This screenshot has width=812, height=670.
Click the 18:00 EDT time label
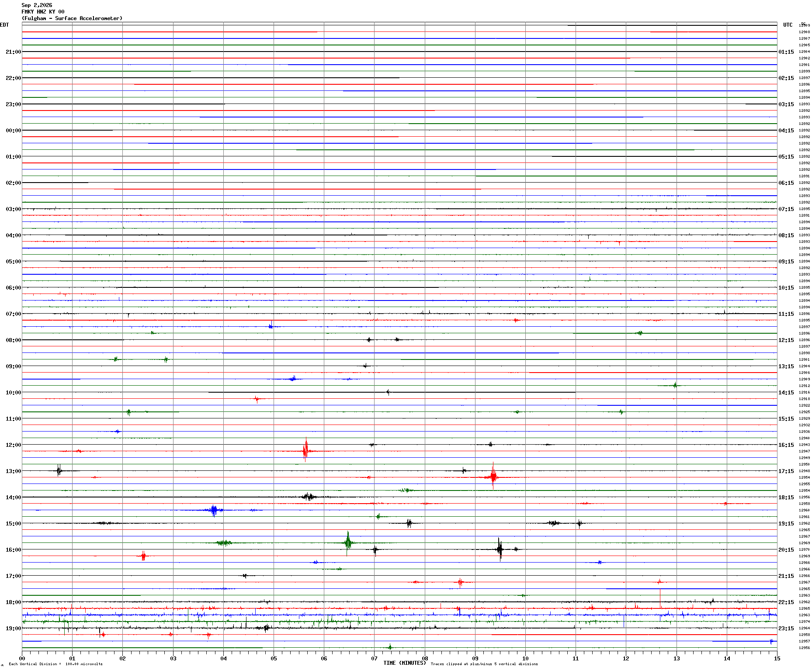pyautogui.click(x=13, y=602)
